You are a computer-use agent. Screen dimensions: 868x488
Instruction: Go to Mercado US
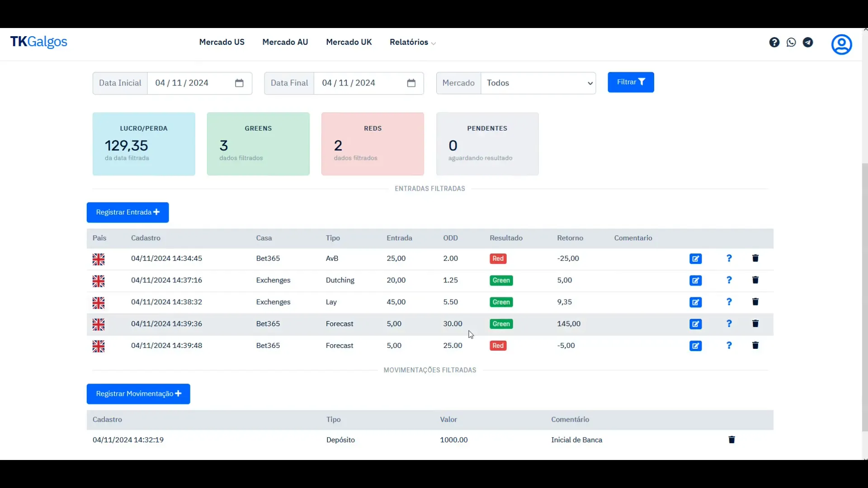pos(222,42)
